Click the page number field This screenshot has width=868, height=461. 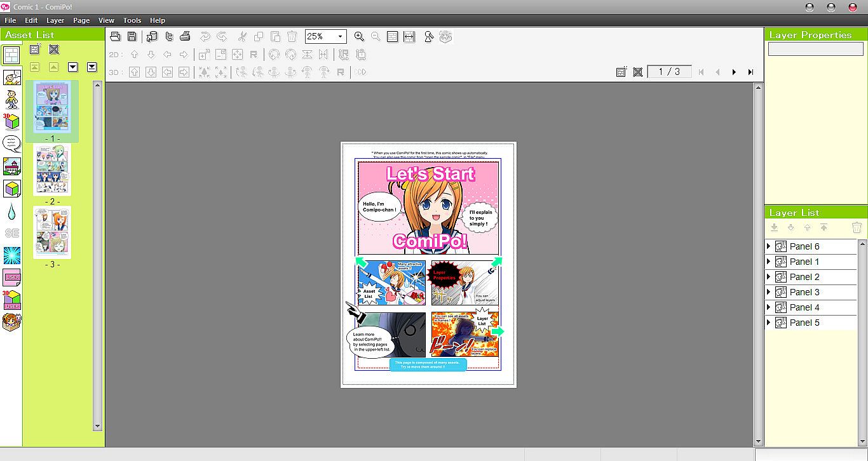[x=669, y=72]
